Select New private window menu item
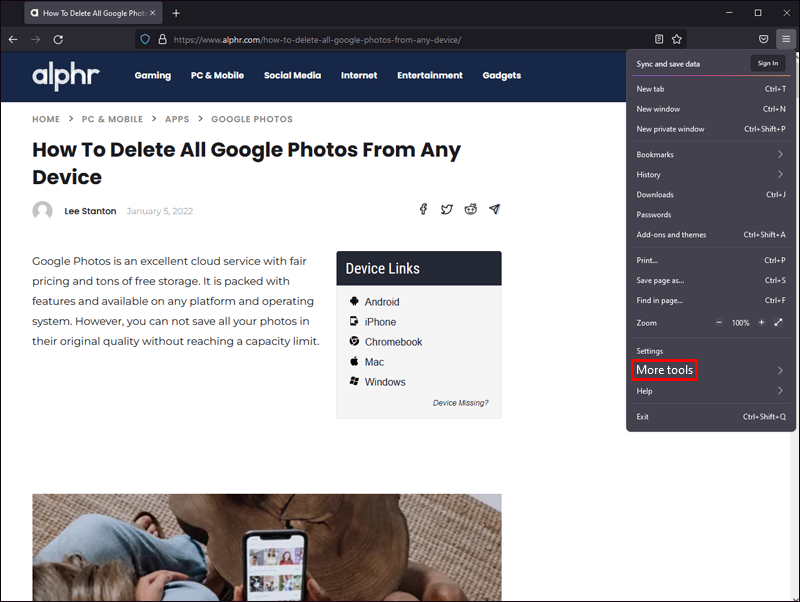800x602 pixels. (x=671, y=129)
